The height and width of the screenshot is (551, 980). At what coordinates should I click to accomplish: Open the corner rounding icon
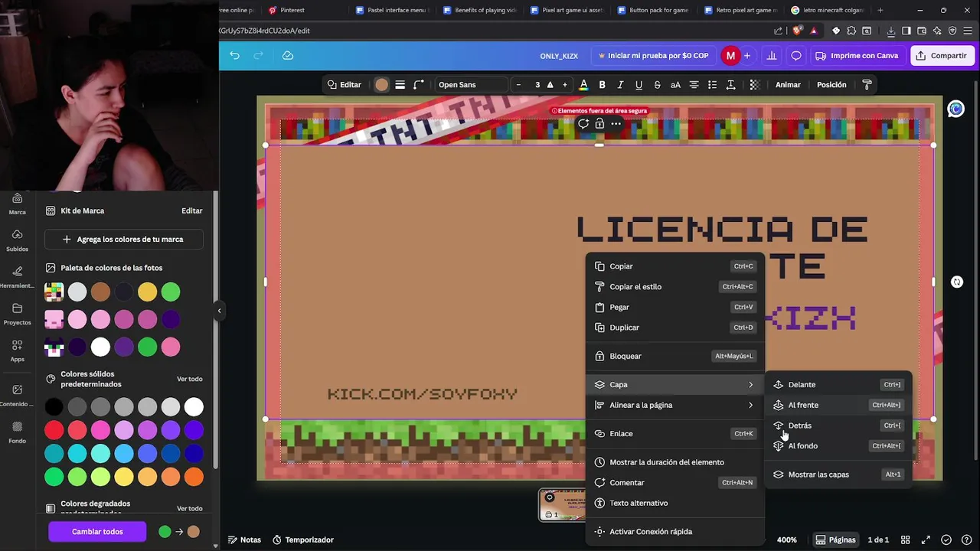419,85
